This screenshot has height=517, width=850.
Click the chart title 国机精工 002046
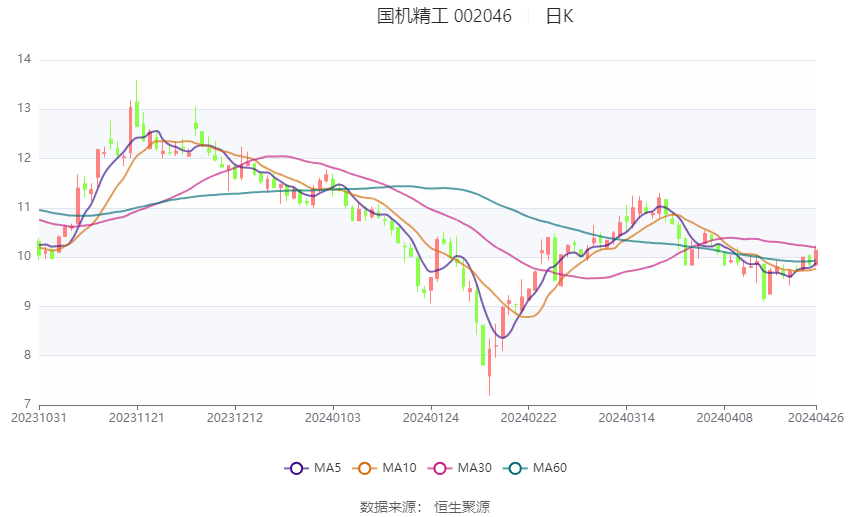[444, 16]
